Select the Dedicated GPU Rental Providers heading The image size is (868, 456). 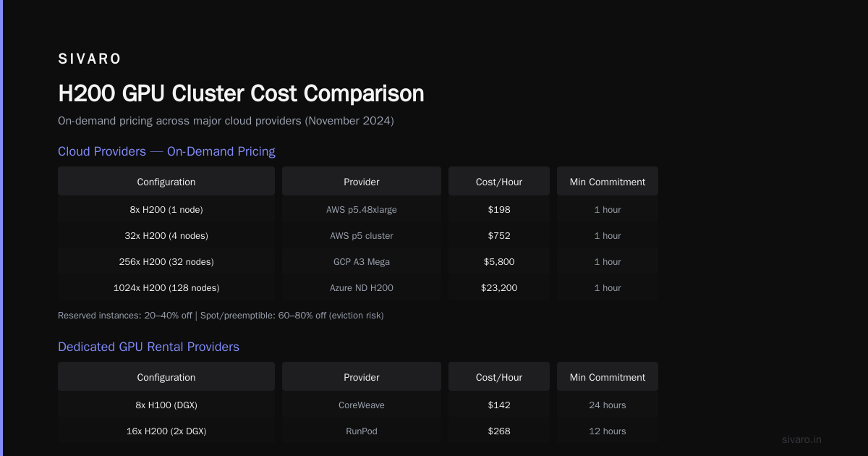148,347
